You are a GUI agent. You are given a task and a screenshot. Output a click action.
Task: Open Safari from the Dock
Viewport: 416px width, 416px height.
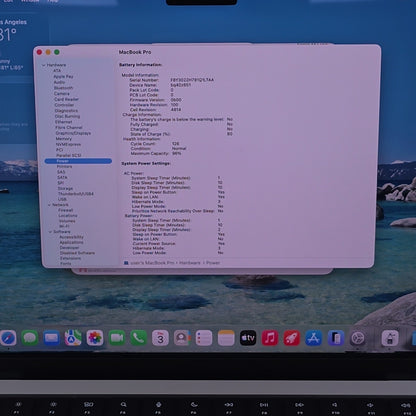(x=8, y=338)
